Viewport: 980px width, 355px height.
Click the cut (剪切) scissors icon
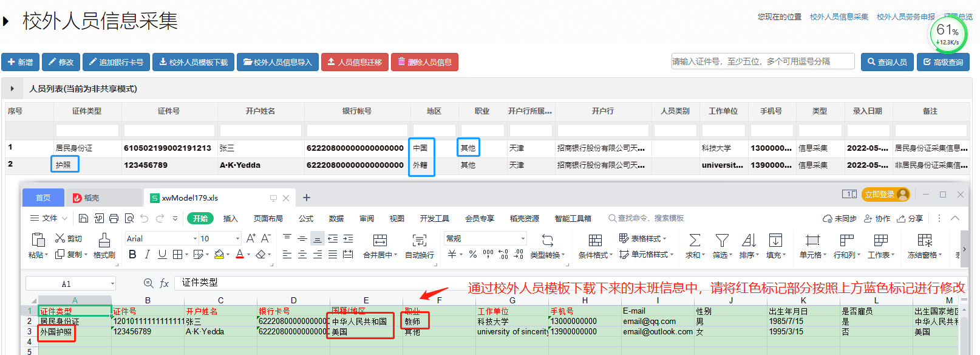tap(60, 238)
